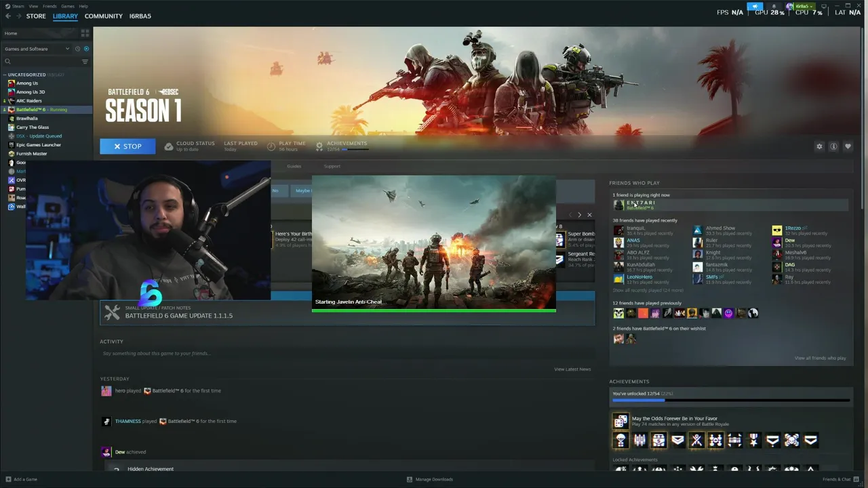
Task: Switch to the COMMUNITY tab
Action: (x=104, y=16)
